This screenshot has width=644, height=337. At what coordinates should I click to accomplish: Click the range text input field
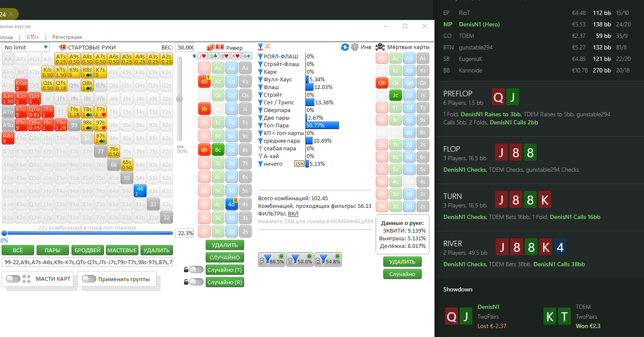pyautogui.click(x=87, y=262)
